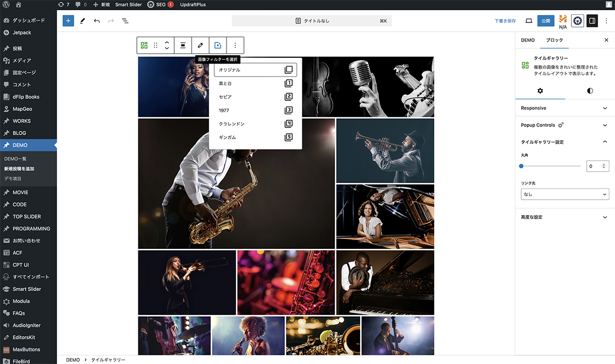The image size is (615, 364).
Task: Expand the 高度な設定 section
Action: tap(564, 217)
